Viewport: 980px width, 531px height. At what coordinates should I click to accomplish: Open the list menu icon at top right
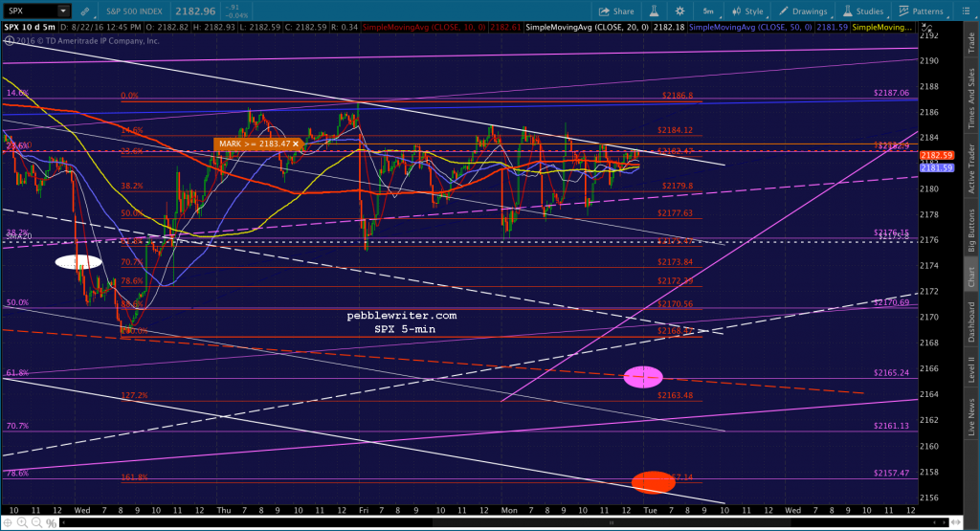point(965,11)
